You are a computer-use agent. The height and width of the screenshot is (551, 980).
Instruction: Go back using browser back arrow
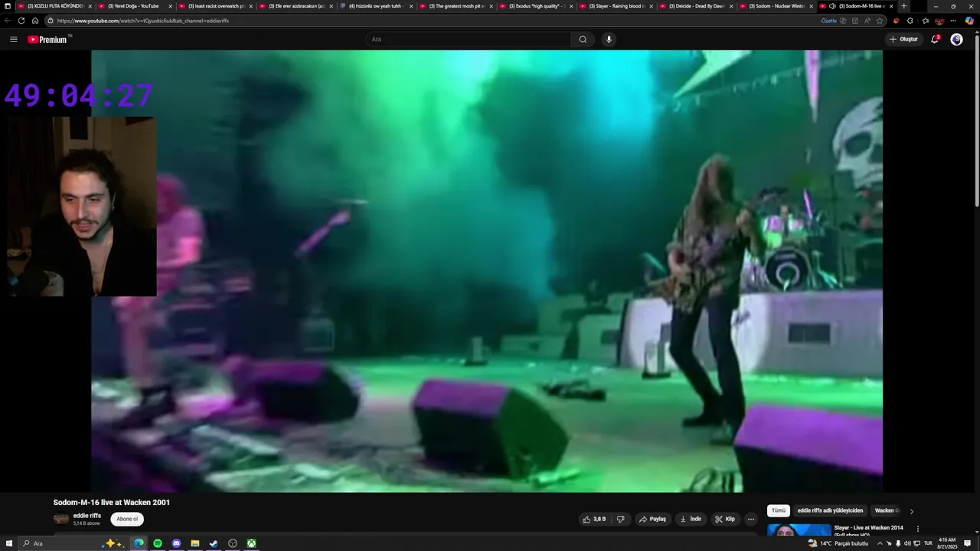click(8, 21)
